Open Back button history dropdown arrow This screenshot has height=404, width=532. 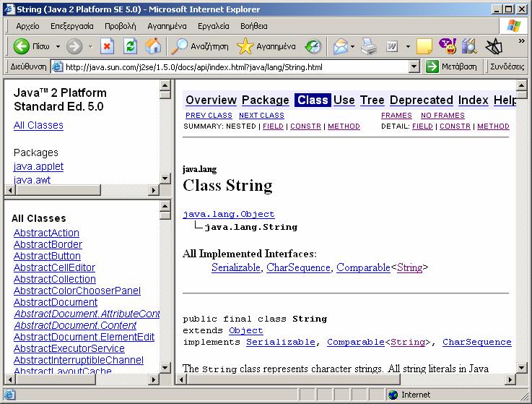(58, 46)
